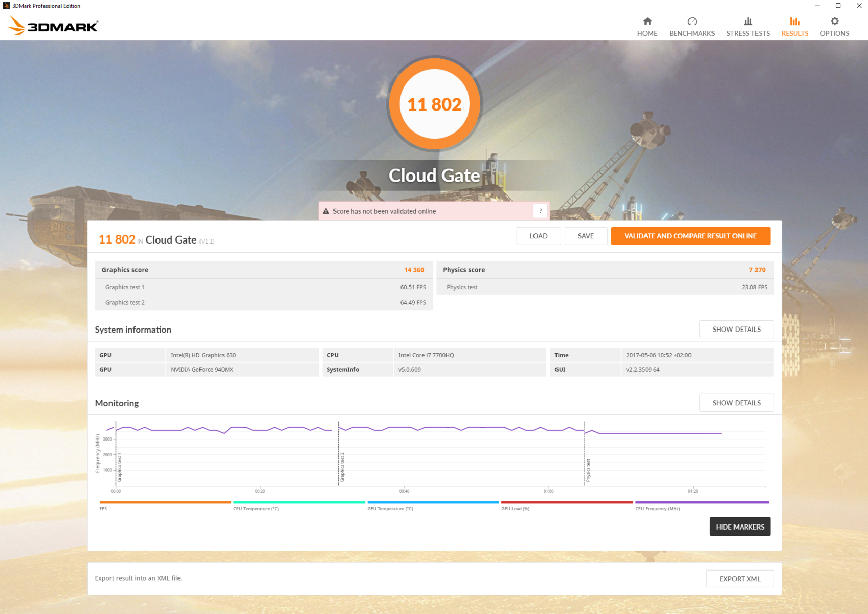Toggle the GPU Load legend series
The width and height of the screenshot is (868, 614).
point(567,506)
